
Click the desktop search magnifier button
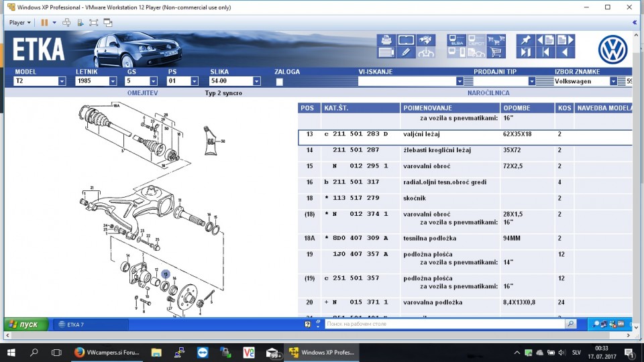pyautogui.click(x=570, y=324)
